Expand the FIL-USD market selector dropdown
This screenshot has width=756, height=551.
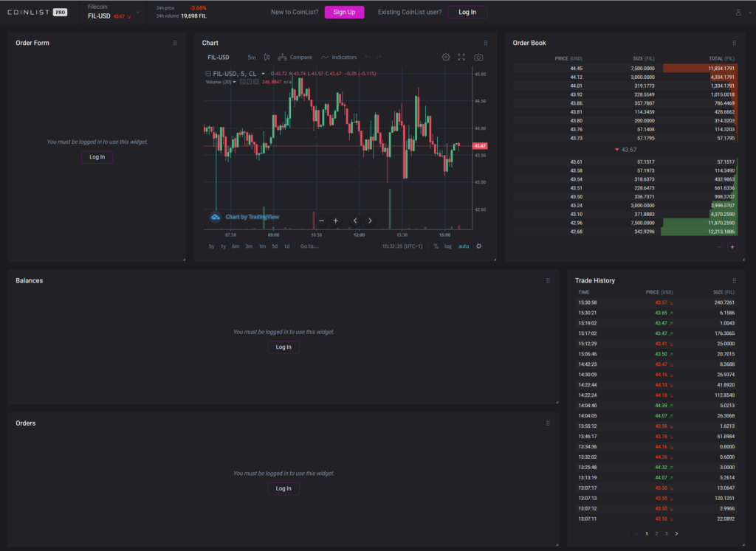[x=138, y=13]
